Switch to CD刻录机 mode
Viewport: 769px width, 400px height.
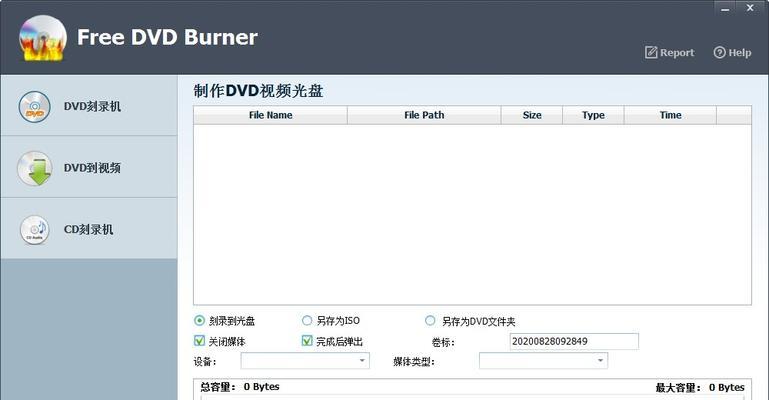pyautogui.click(x=89, y=229)
